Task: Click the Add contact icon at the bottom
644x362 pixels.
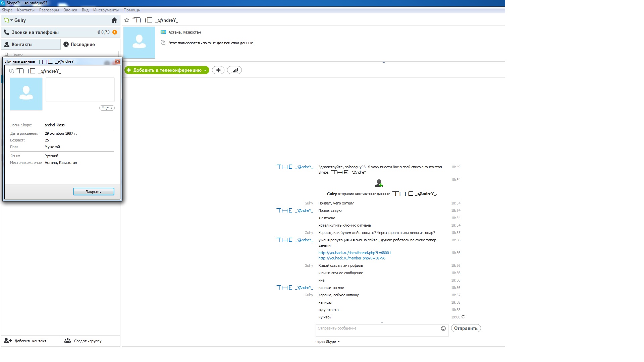Action: pos(8,341)
